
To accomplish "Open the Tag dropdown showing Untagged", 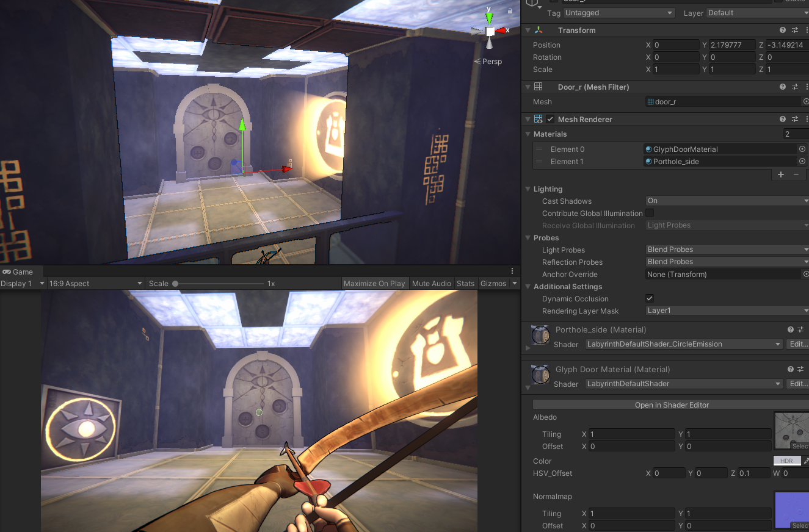I will (619, 13).
